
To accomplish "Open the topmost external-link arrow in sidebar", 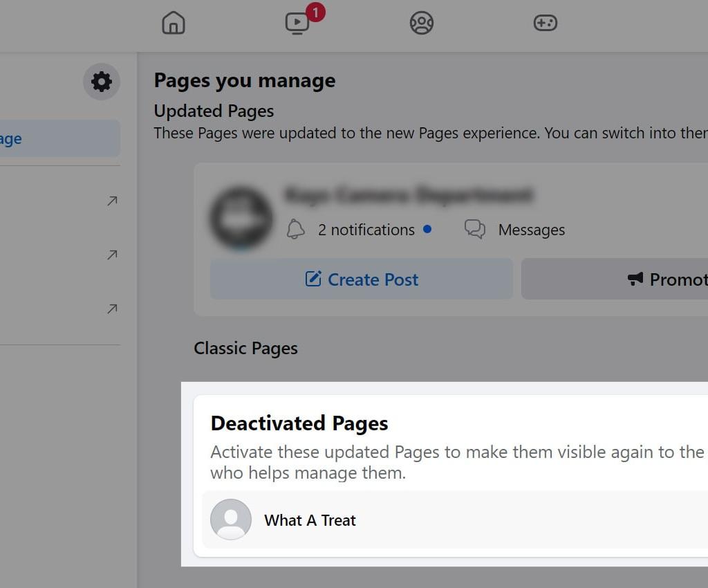I will 112,201.
